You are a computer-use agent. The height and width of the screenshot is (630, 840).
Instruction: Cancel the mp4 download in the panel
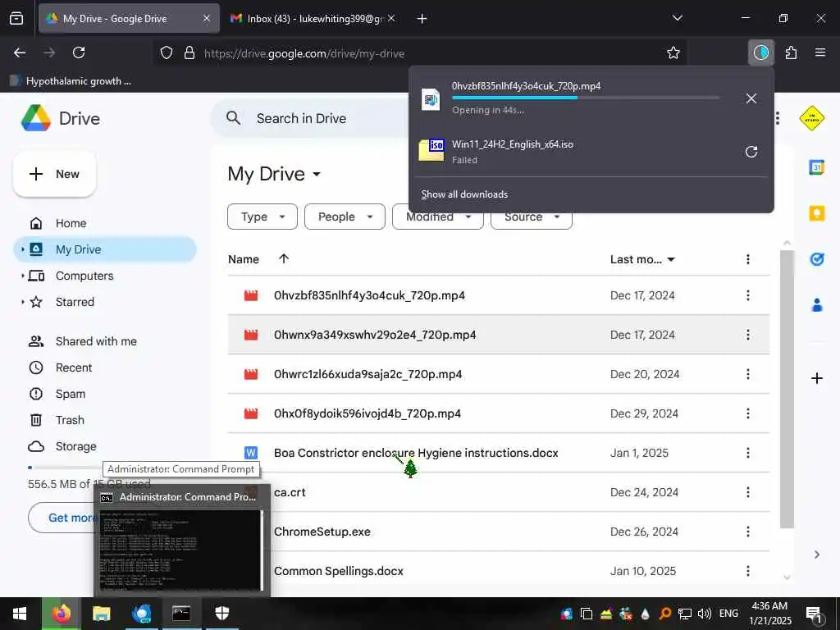751,98
